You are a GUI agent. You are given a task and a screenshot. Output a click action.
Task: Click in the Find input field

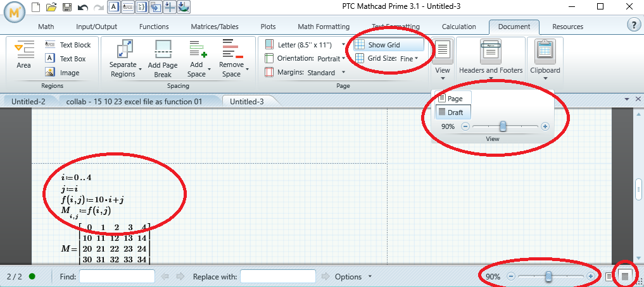tap(117, 277)
